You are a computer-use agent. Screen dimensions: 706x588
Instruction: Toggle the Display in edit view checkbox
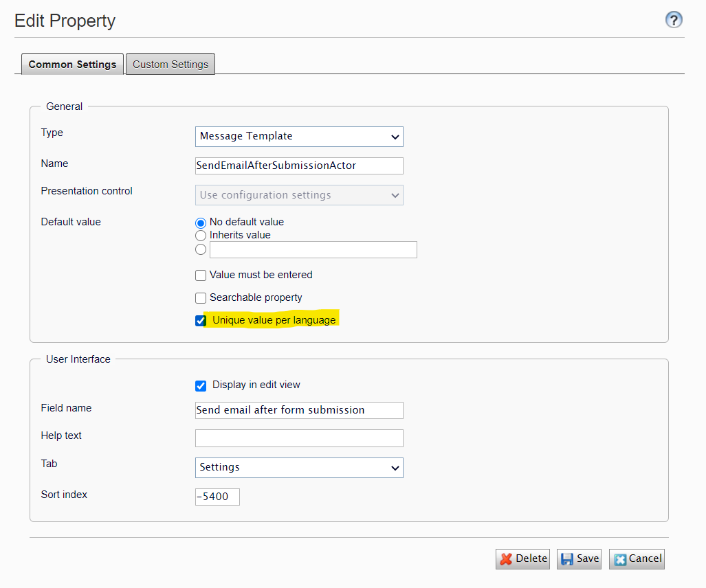201,385
